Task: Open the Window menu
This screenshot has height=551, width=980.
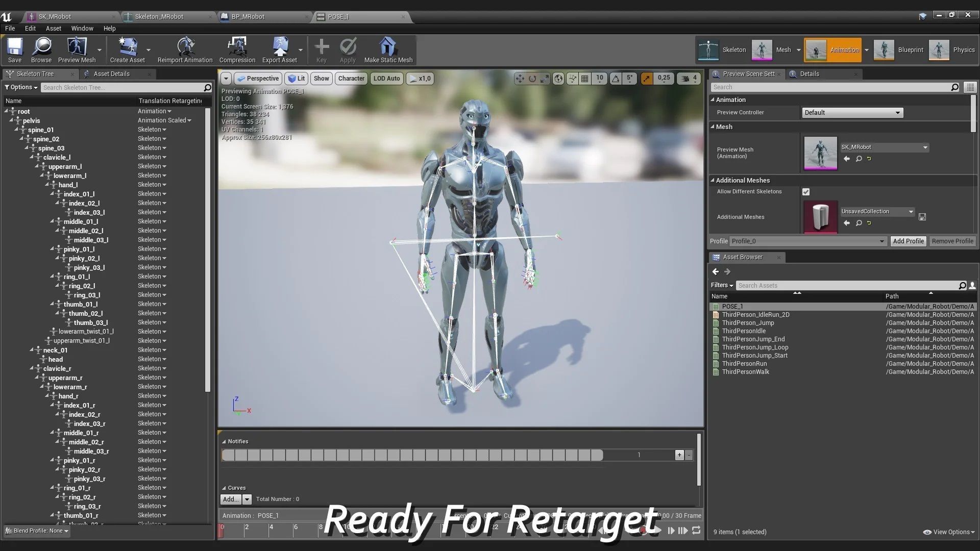Action: point(82,29)
